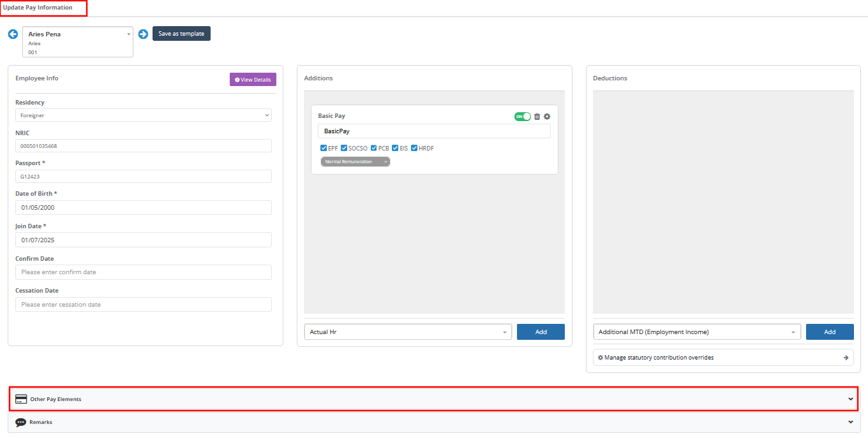
Task: Open the Residency dropdown
Action: pyautogui.click(x=144, y=115)
